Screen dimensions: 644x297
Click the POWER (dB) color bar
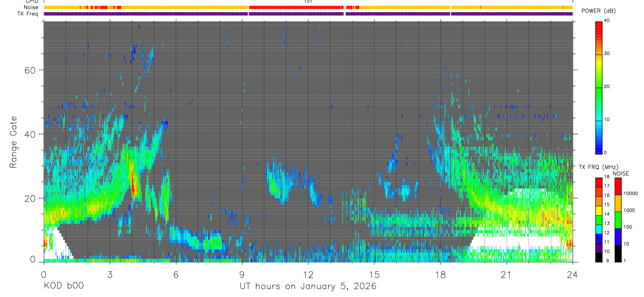599,87
